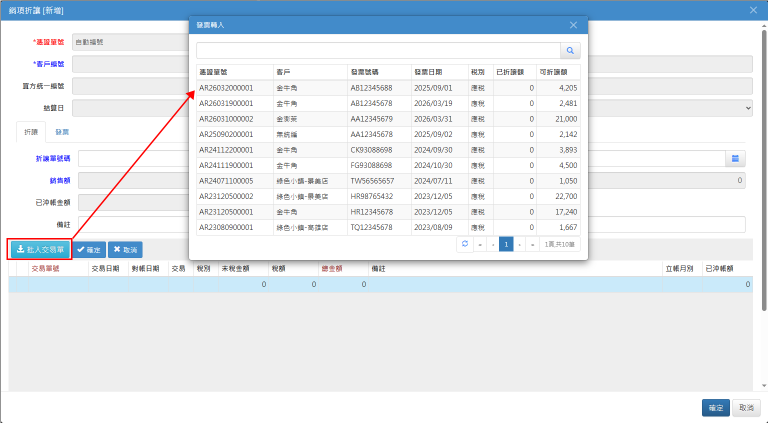Open the list icon beside 折讓單號碼 field
Viewport: 768px width, 423px height.
(x=735, y=158)
